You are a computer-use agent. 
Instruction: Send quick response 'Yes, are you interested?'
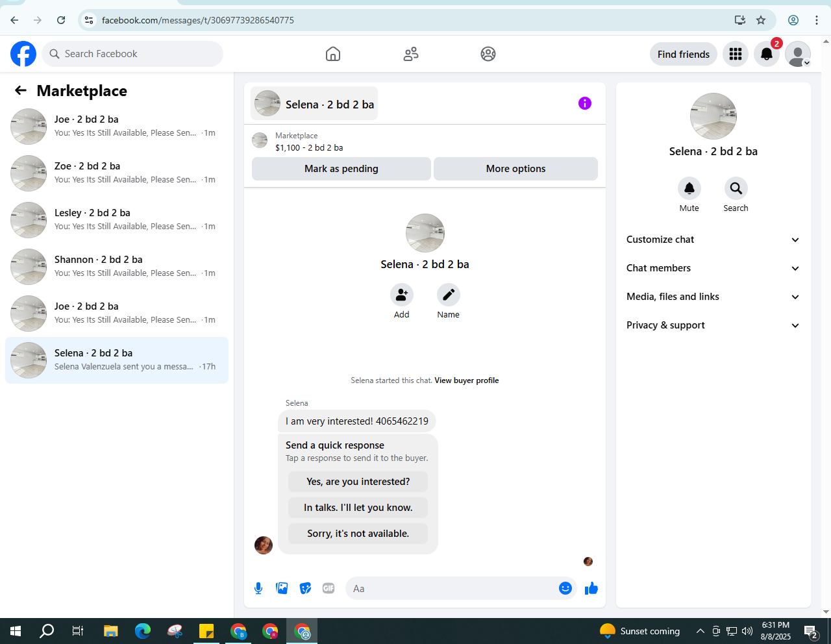click(358, 482)
